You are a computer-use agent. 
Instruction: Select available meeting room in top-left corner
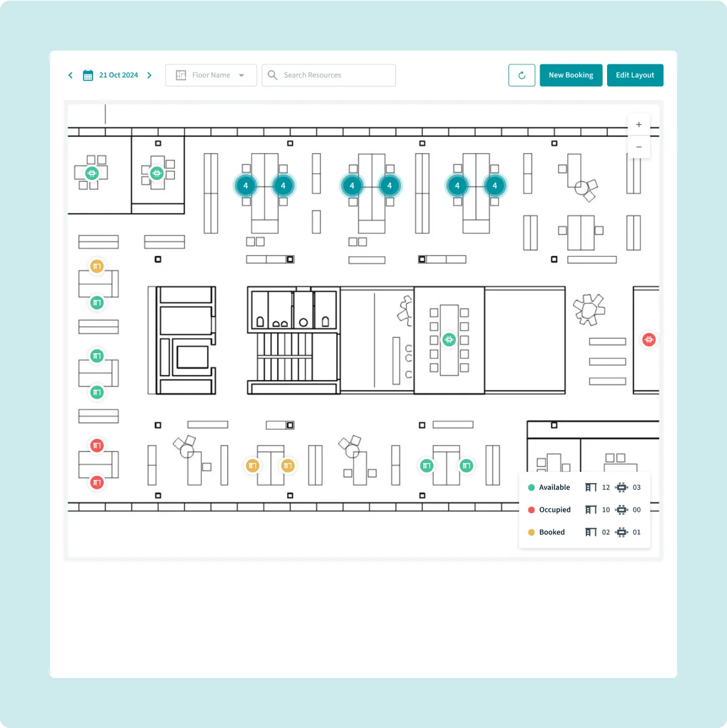tap(92, 173)
